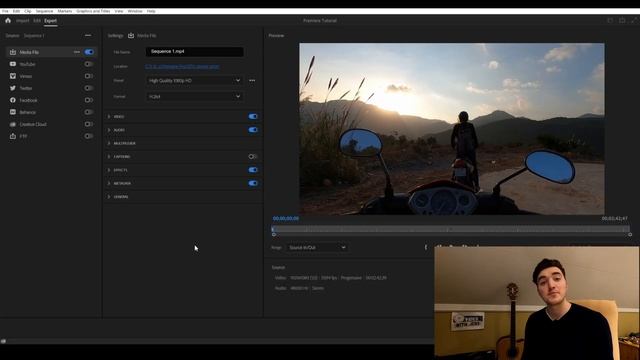
Task: Switch to the Edit workspace tab
Action: (37, 21)
